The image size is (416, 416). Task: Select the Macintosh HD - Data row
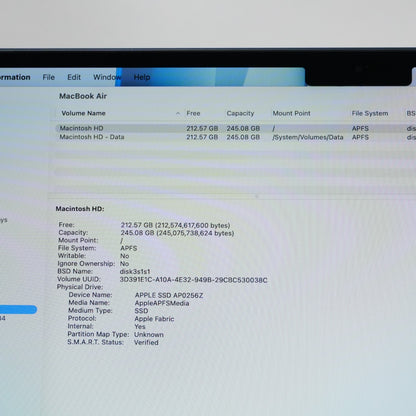[x=235, y=137]
